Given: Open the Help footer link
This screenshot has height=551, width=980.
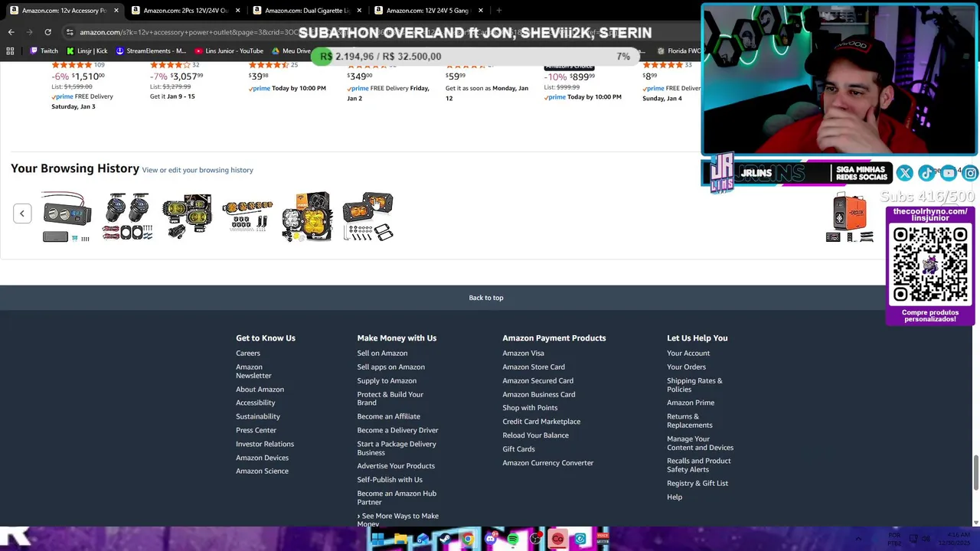Looking at the screenshot, I should (675, 497).
